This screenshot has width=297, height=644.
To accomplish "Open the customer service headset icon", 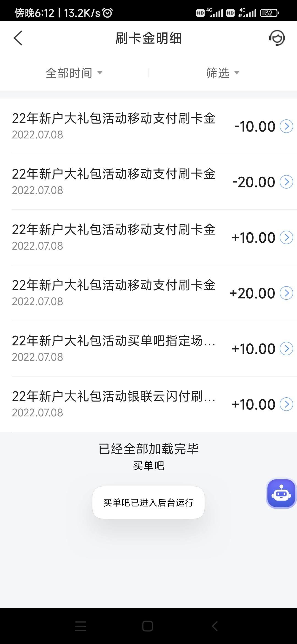I will pyautogui.click(x=277, y=38).
